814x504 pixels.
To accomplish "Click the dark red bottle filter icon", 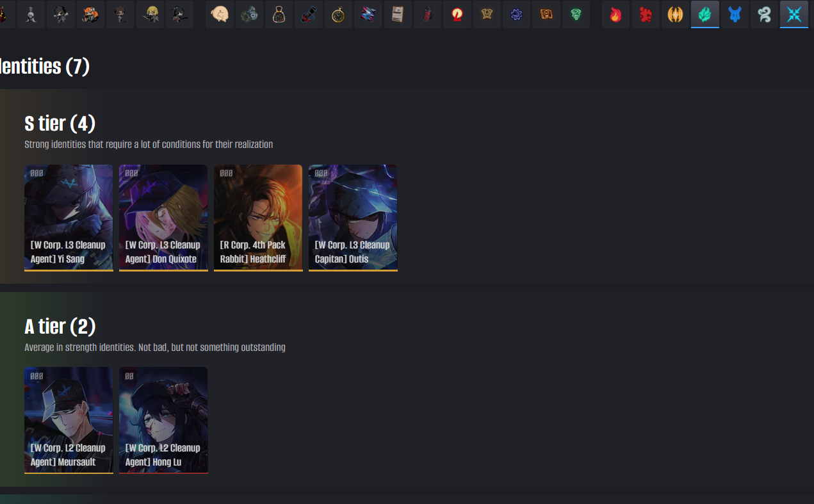I will pyautogui.click(x=428, y=14).
